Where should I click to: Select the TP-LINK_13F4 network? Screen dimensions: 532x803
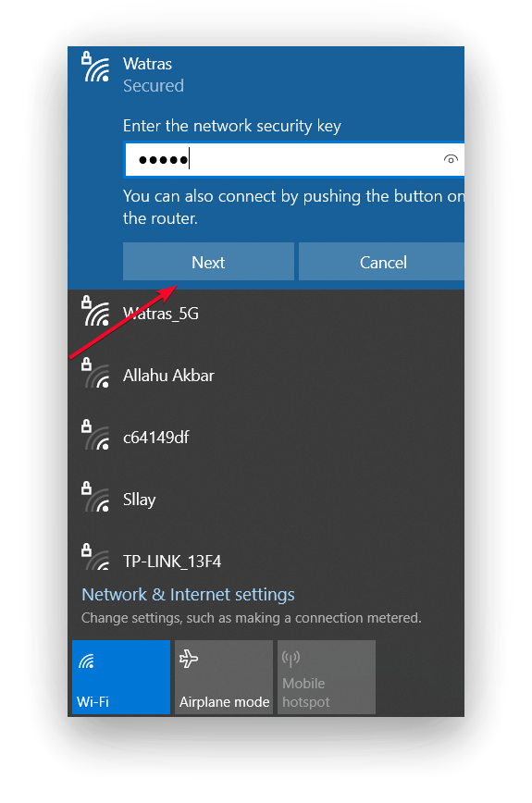(x=266, y=557)
